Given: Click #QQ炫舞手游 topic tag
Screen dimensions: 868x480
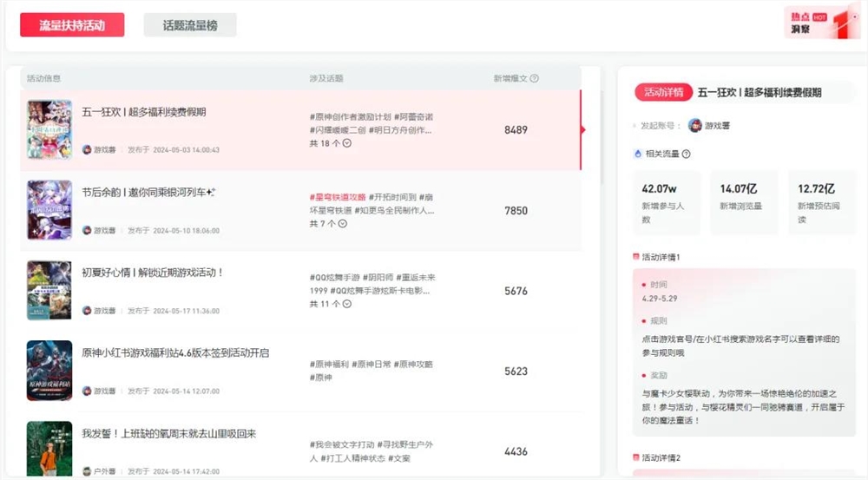Looking at the screenshot, I should click(x=334, y=278).
